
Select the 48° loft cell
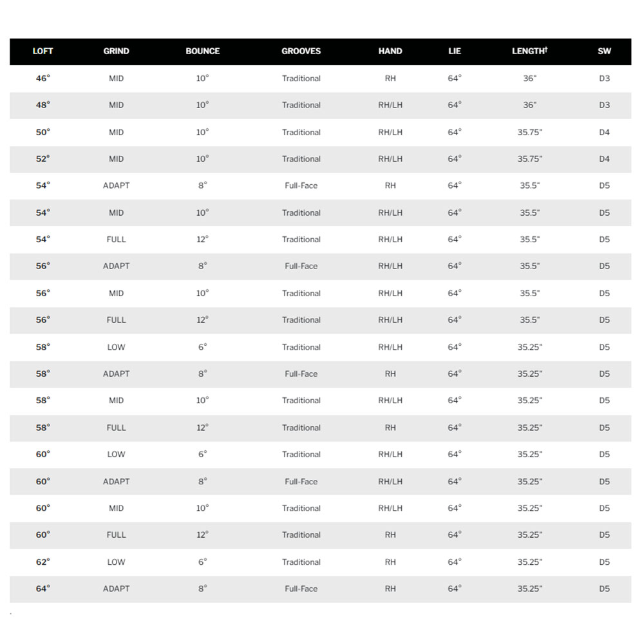point(43,105)
